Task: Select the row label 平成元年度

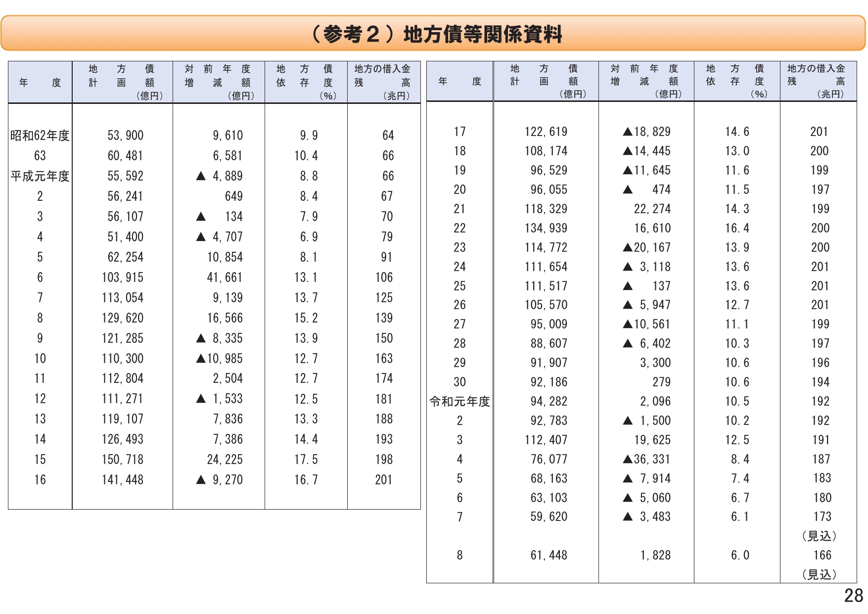Action: 40,176
